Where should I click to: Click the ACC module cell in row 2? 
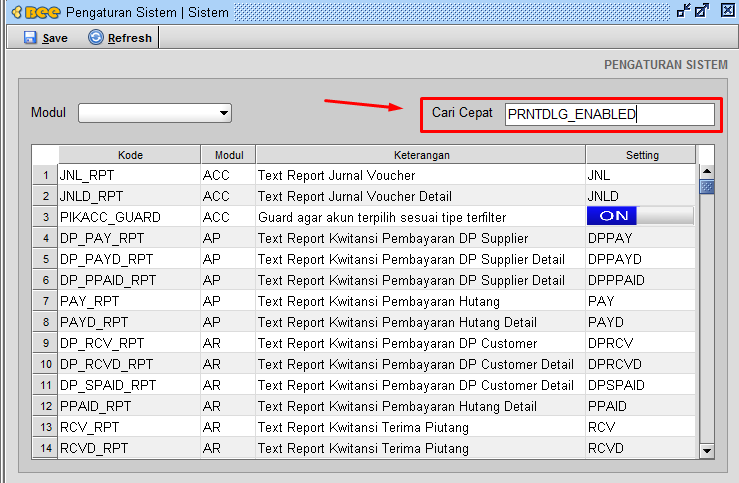(x=229, y=196)
